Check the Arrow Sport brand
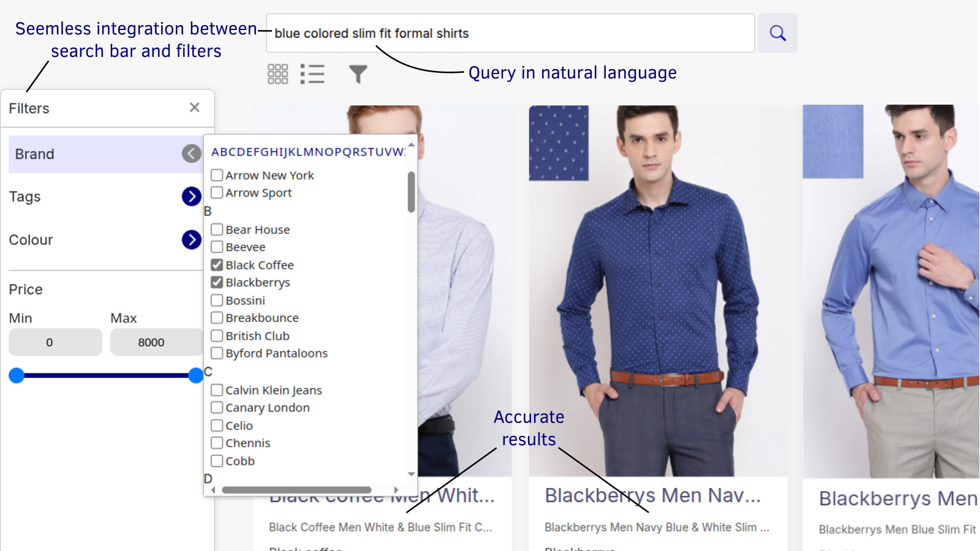Screen dimensions: 980x551 click(217, 193)
